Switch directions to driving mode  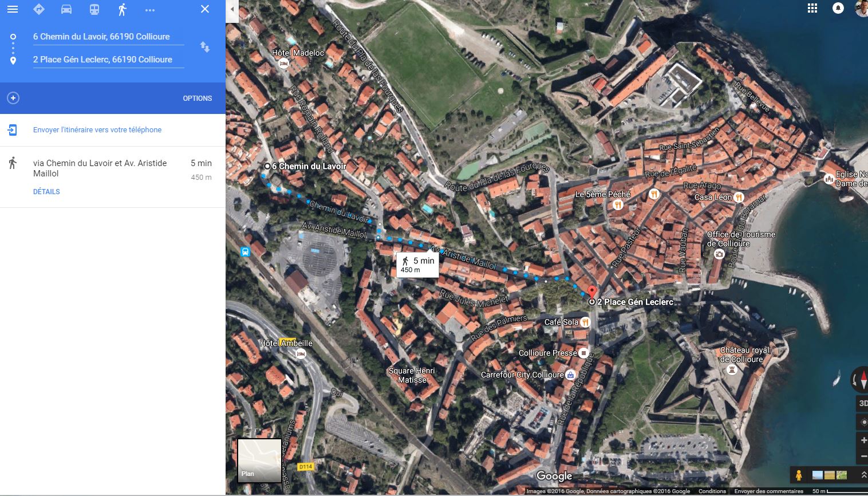coord(66,9)
